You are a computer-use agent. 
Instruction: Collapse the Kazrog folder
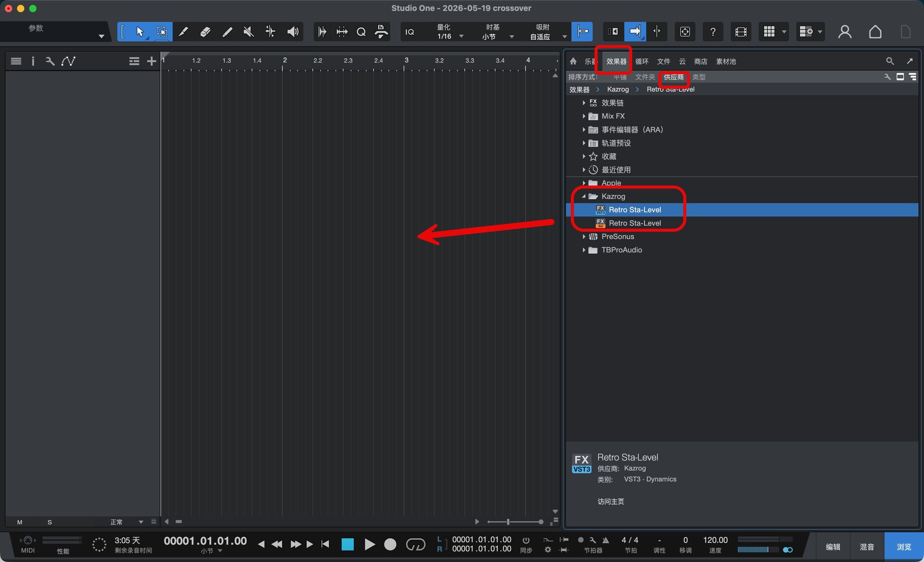[x=584, y=196]
